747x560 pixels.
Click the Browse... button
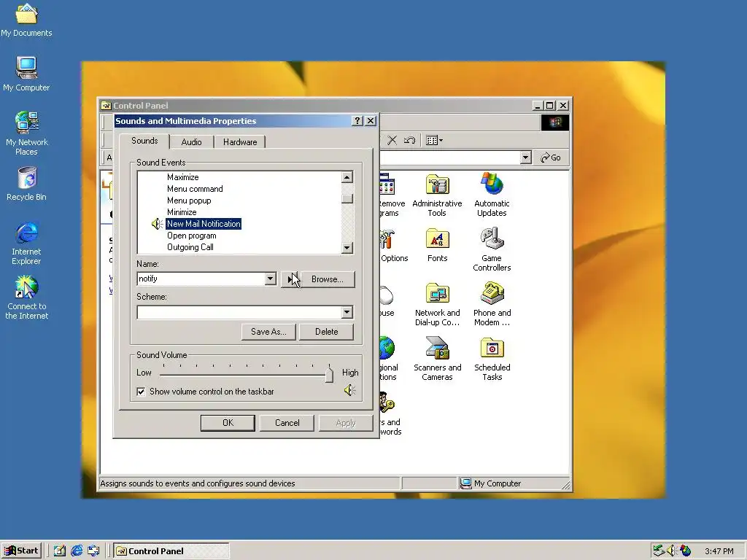point(328,279)
